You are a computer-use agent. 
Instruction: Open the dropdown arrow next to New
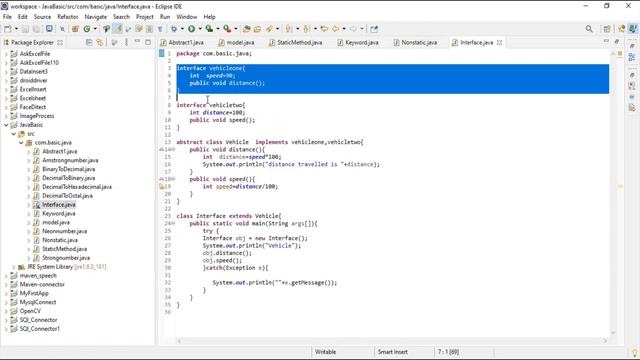click(x=16, y=29)
